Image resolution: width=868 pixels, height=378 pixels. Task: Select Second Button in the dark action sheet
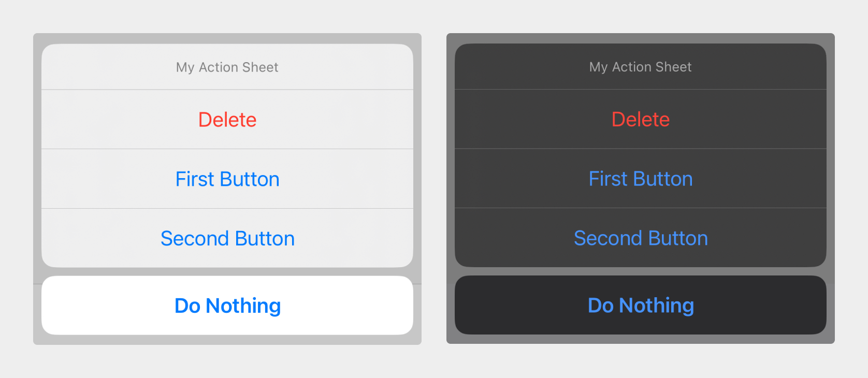641,238
